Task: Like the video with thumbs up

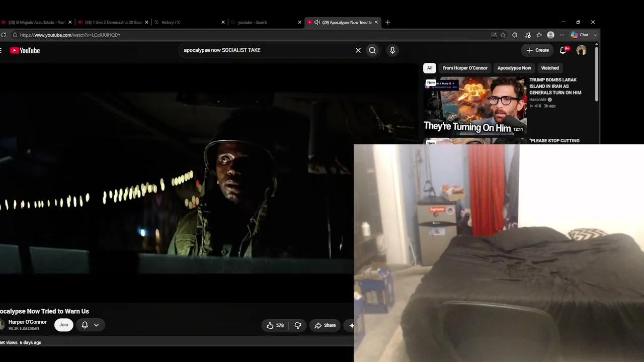Action: point(275,325)
